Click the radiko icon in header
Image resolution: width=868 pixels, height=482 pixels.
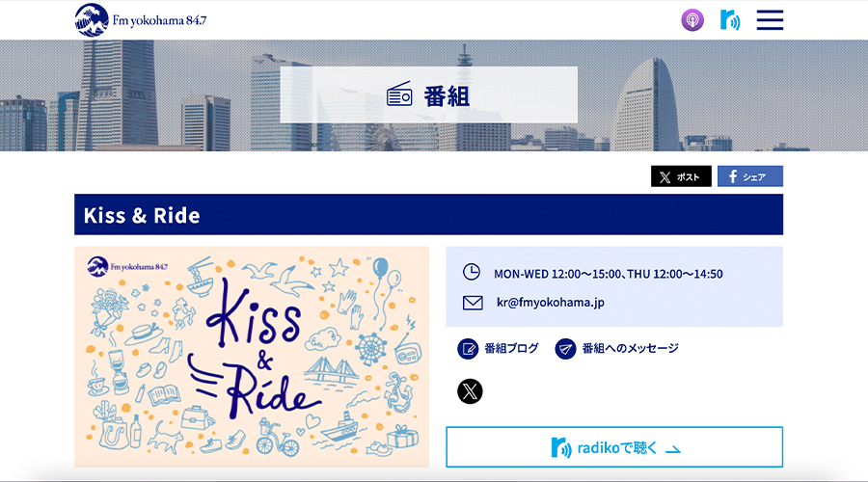(730, 20)
